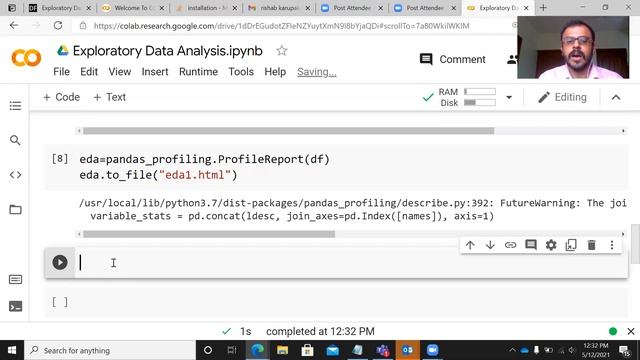Open the Help menu

pos(275,72)
